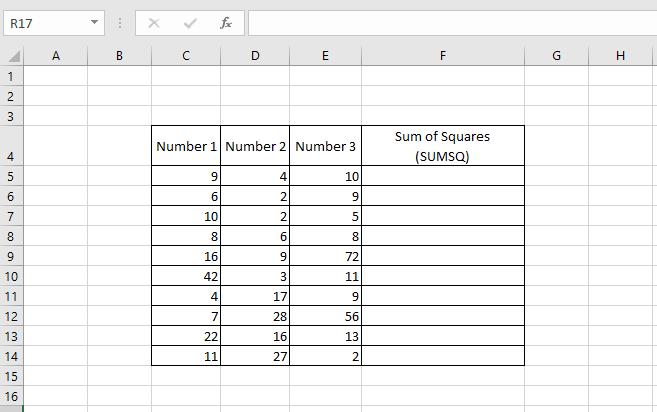Select column C header

click(x=186, y=56)
